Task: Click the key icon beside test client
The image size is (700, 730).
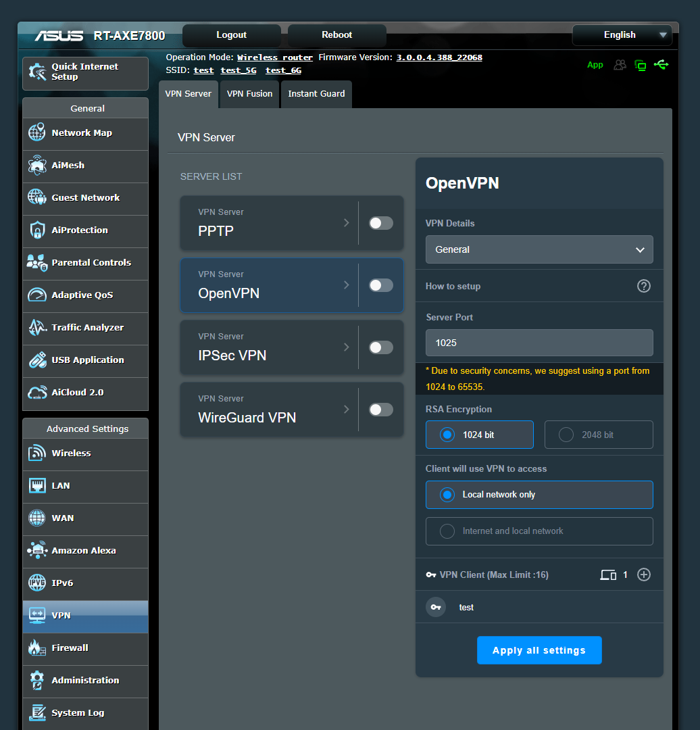Action: pyautogui.click(x=436, y=607)
